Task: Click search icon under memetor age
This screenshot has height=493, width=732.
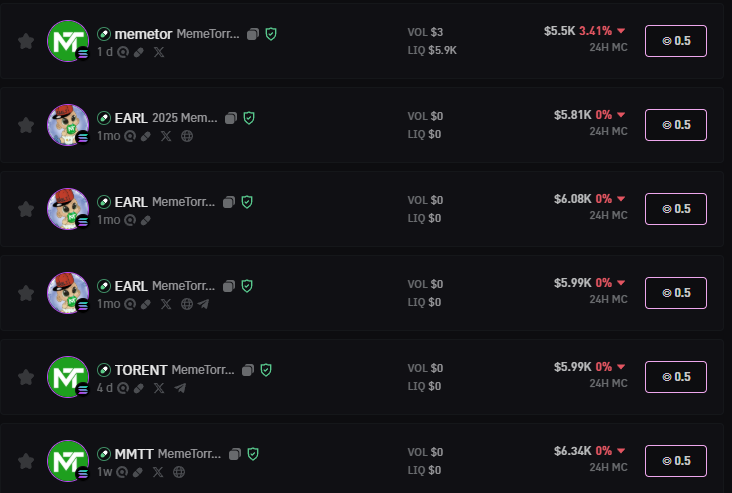Action: [123, 52]
